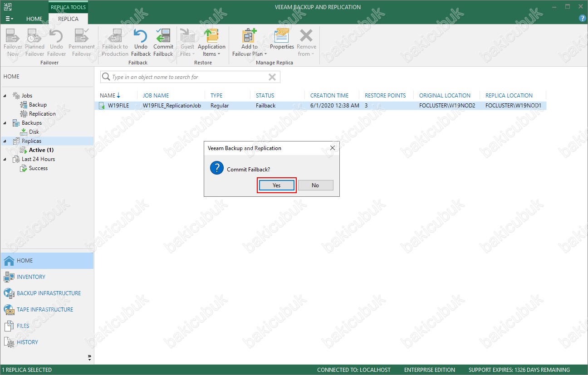The height and width of the screenshot is (375, 588).
Task: Sort by the JOB NAME column header
Action: (x=156, y=95)
